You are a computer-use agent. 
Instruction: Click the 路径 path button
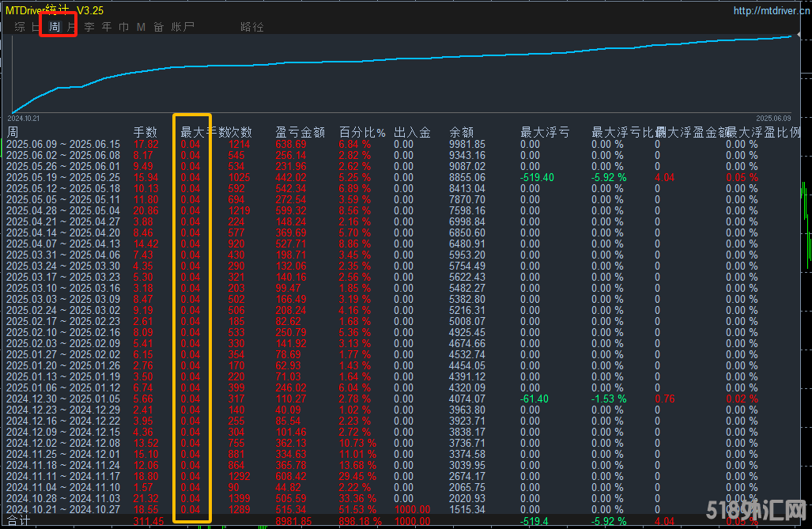251,27
